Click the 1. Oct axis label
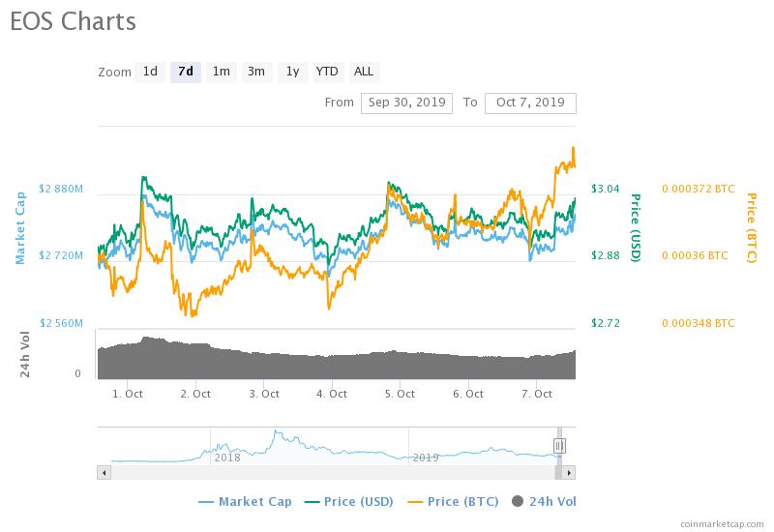 coord(128,394)
